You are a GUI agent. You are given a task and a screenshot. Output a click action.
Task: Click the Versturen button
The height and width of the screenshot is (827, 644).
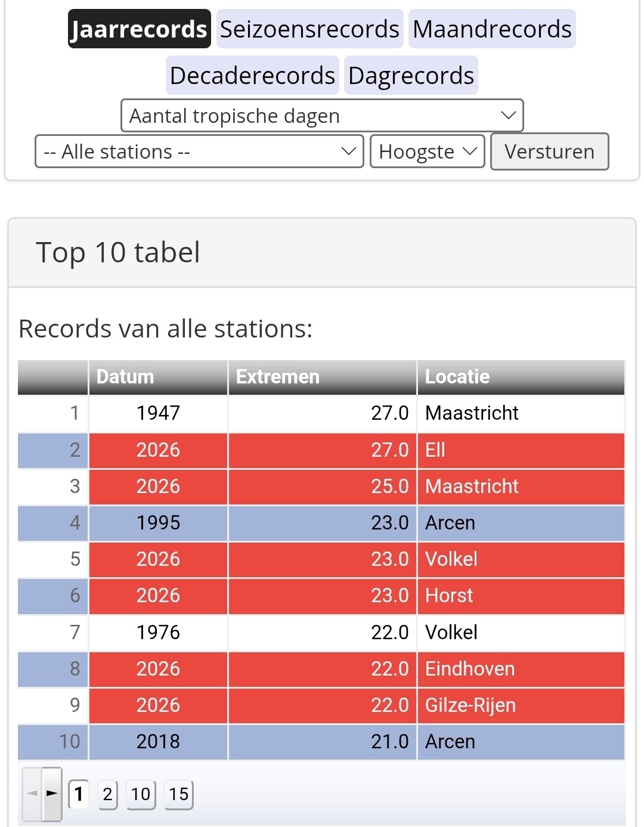549,151
